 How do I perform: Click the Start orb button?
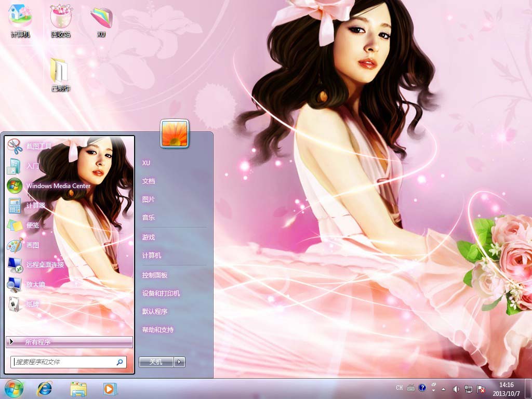pos(14,388)
